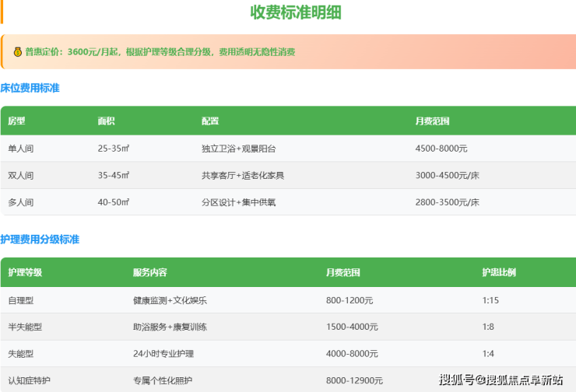Click the 护理等级 column header
Image resolution: width=576 pixels, height=392 pixels.
[x=25, y=273]
